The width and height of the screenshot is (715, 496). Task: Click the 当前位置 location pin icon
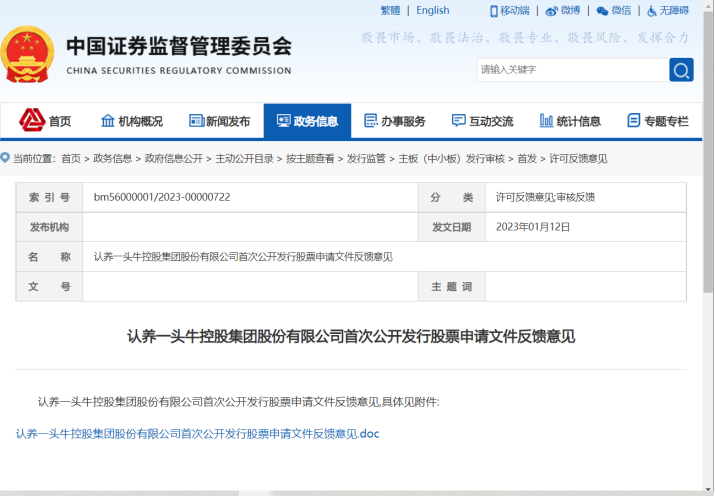(x=6, y=158)
